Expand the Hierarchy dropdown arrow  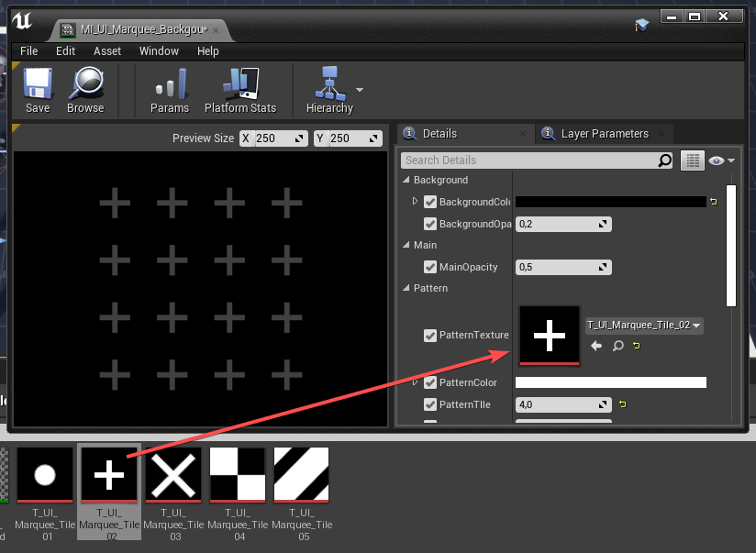tap(360, 90)
